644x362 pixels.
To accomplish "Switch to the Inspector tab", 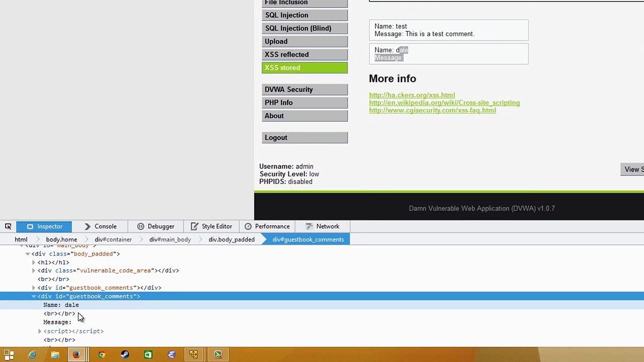I will tap(44, 226).
